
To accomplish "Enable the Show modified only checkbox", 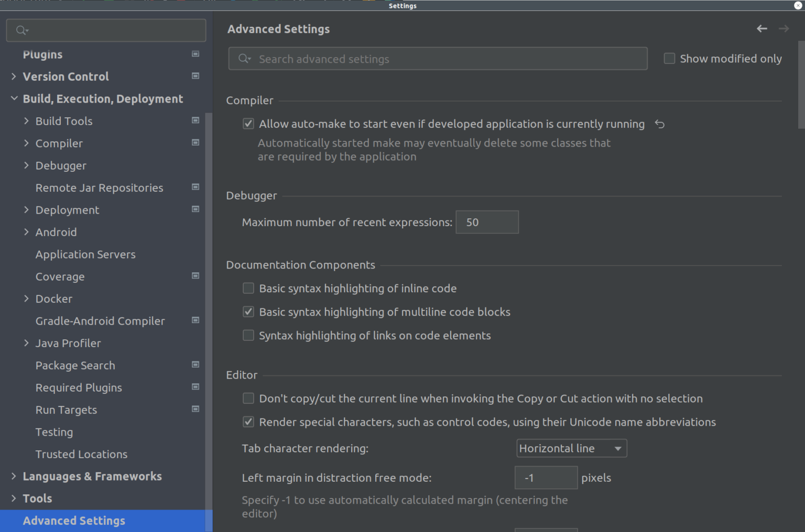I will (669, 59).
